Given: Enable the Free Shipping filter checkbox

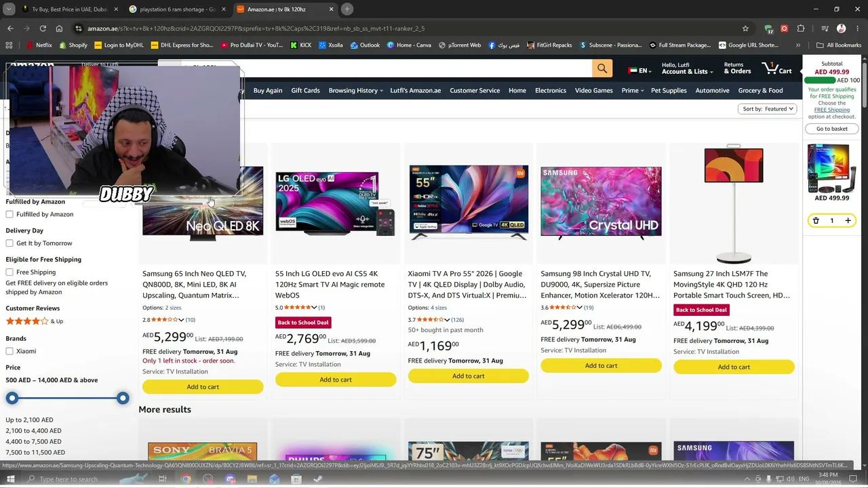Looking at the screenshot, I should point(9,272).
